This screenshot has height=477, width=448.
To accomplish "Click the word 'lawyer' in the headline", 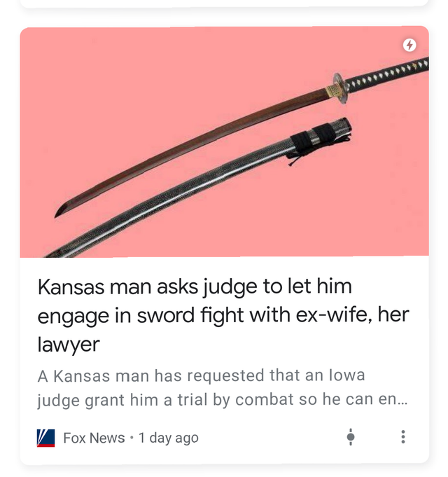I will click(69, 345).
